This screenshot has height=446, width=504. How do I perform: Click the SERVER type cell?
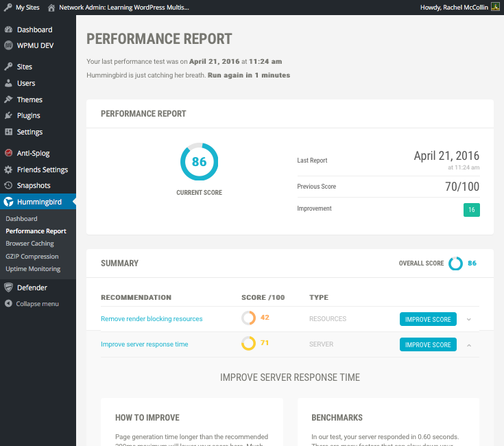[x=321, y=344]
